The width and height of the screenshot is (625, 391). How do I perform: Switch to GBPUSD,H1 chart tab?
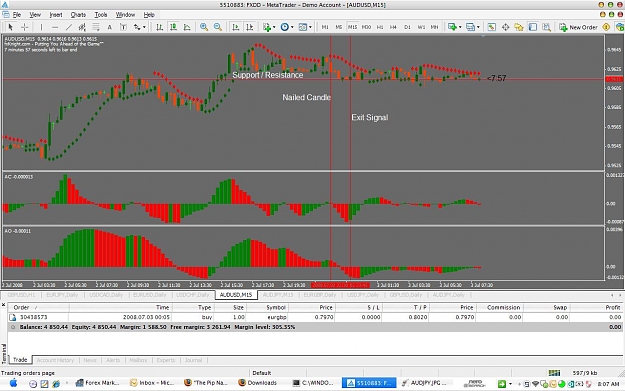21,295
